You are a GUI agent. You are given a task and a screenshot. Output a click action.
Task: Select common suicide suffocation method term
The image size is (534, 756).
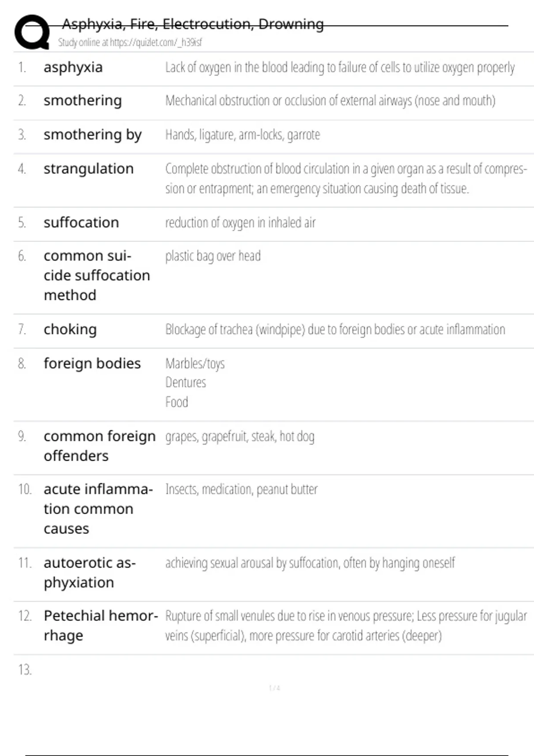point(97,276)
